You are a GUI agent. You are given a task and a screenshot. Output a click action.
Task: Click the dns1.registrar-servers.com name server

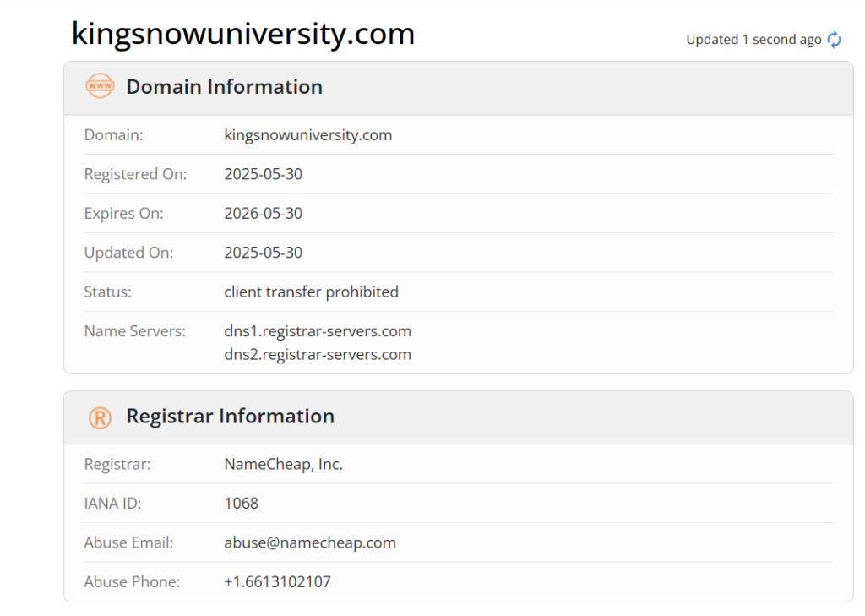318,331
